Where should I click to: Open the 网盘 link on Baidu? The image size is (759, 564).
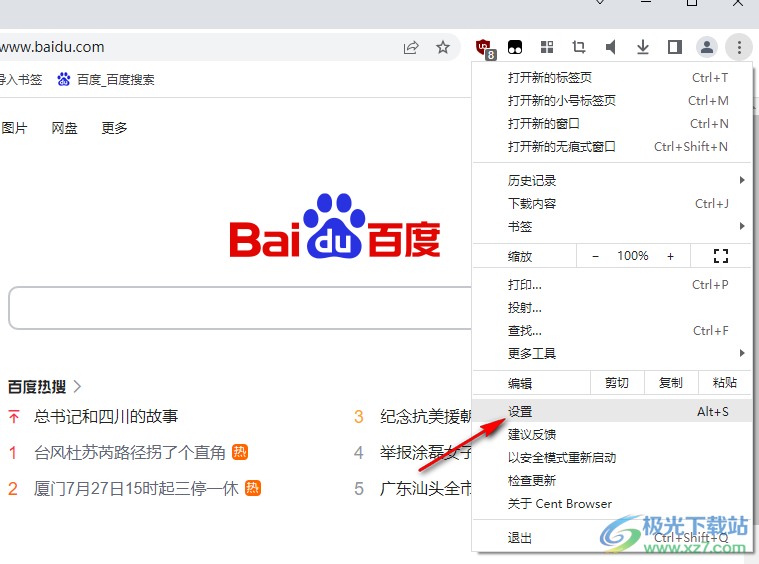click(x=64, y=128)
